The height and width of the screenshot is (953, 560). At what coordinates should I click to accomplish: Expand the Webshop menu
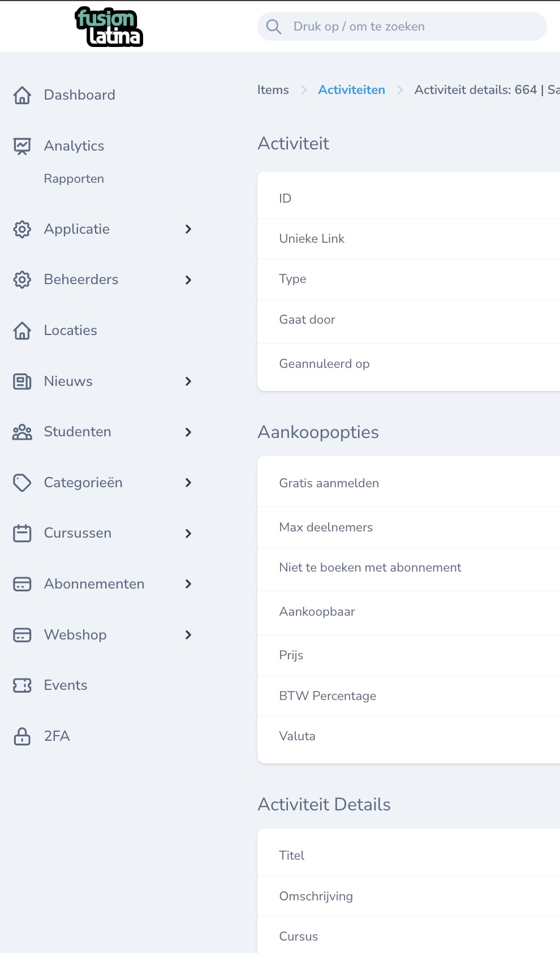188,634
